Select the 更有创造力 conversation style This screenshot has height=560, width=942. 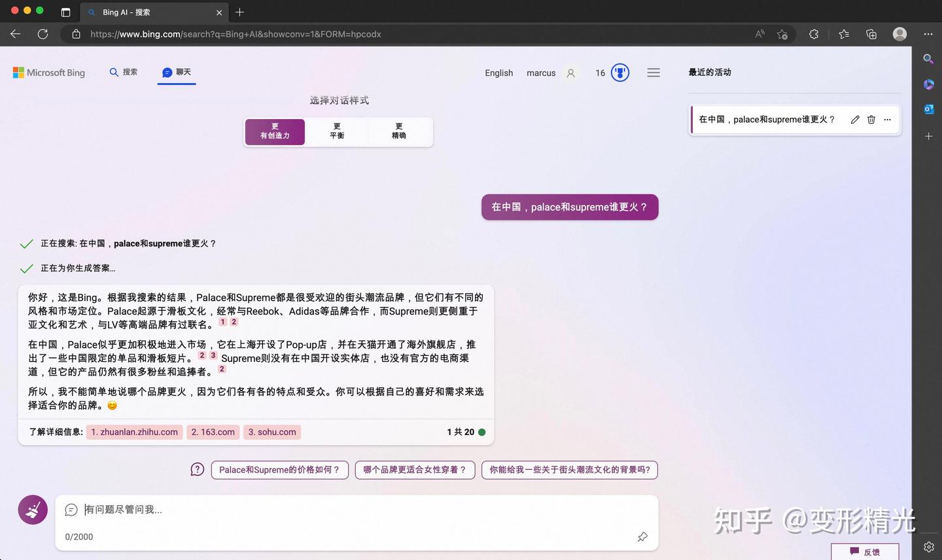275,131
